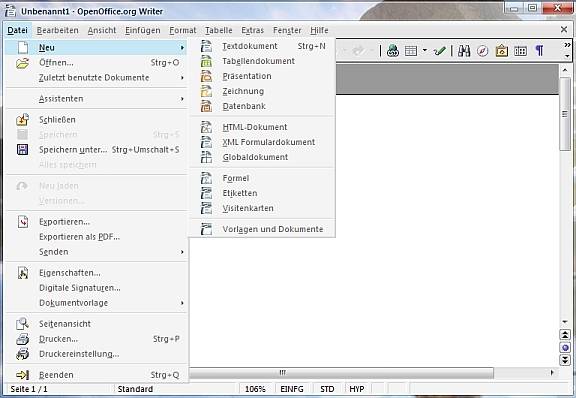Open the Format menu

click(x=183, y=30)
